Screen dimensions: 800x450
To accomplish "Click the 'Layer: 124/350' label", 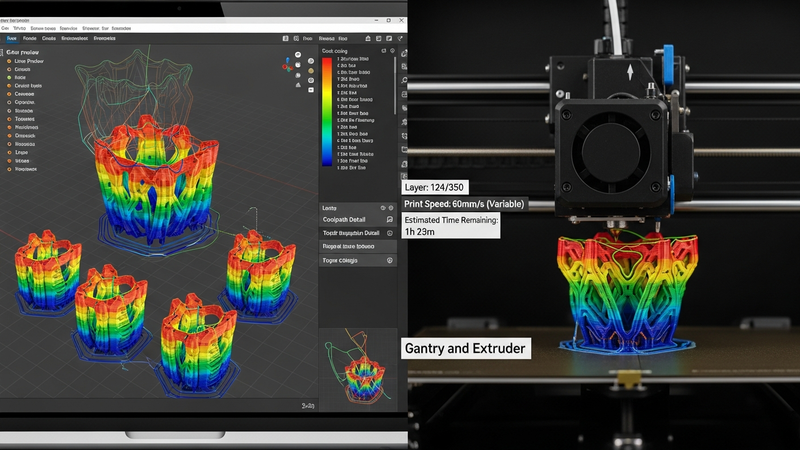I will pos(434,187).
